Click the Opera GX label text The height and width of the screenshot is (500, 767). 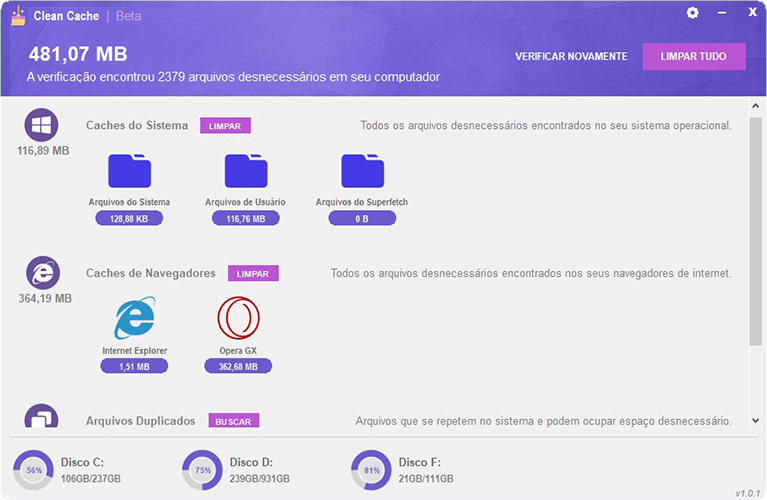(238, 351)
